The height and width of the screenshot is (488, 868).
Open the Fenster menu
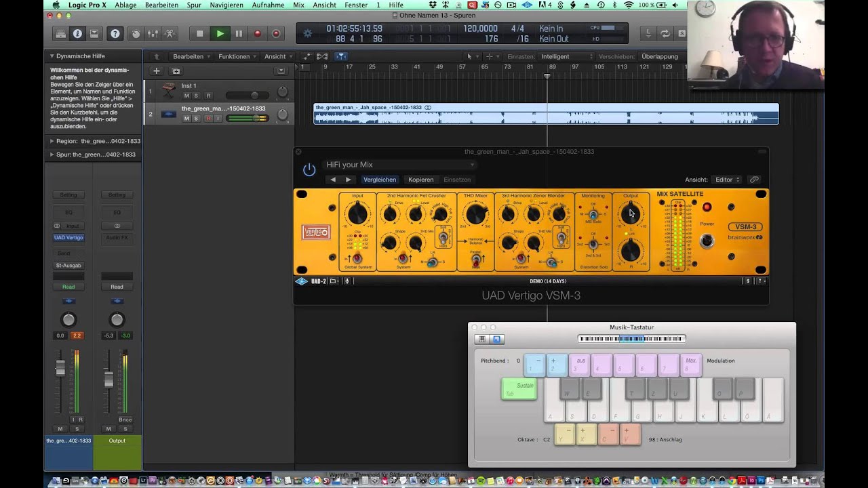point(356,5)
